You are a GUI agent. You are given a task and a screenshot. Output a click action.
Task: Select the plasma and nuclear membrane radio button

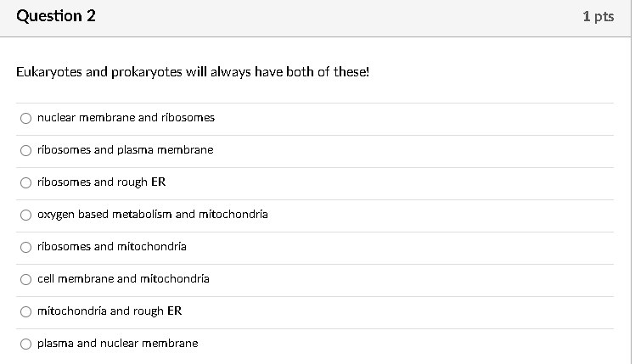pyautogui.click(x=27, y=344)
